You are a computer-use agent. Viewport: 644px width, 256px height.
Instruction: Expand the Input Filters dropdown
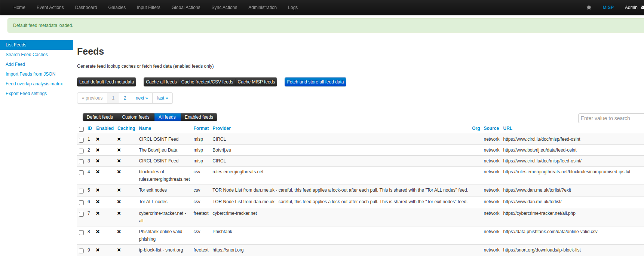(148, 7)
